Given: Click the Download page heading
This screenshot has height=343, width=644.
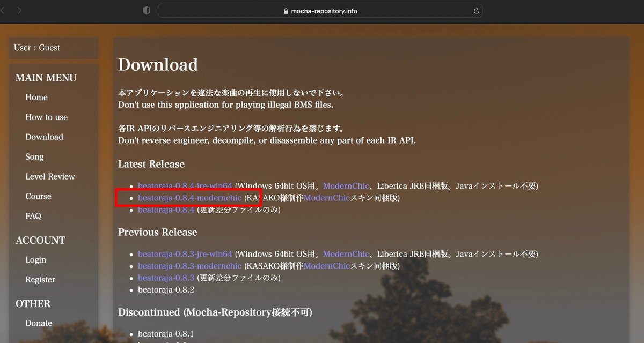Looking at the screenshot, I should [x=158, y=65].
